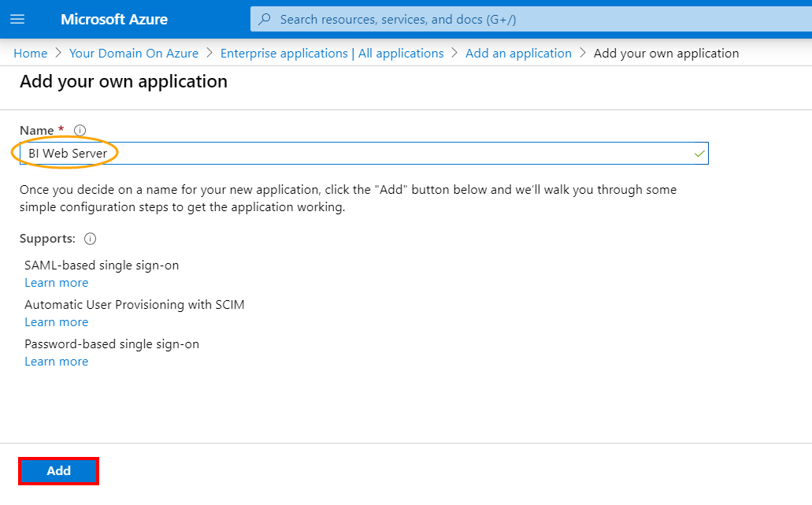Open Learn more about SAML-based single sign-on
This screenshot has width=812, height=505.
(x=56, y=282)
